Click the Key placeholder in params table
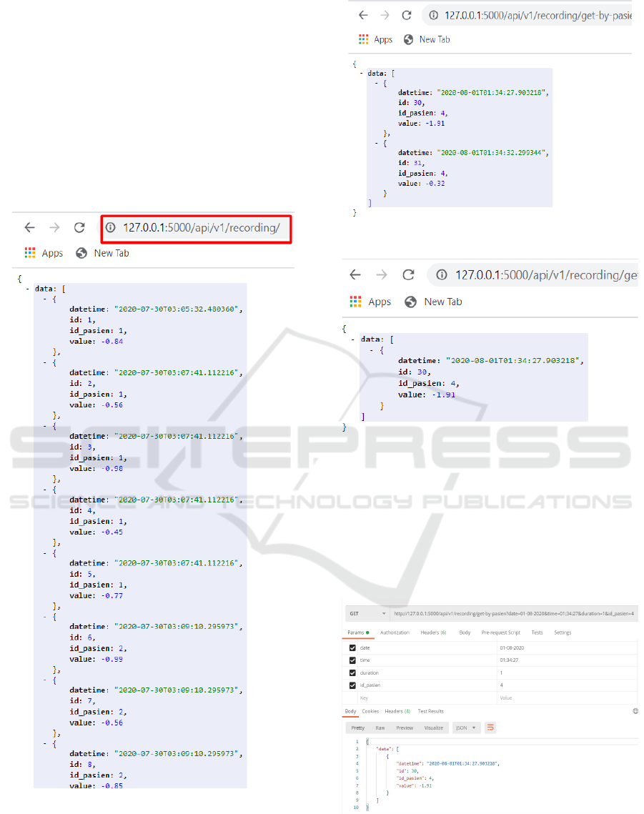The height and width of the screenshot is (814, 644). [x=364, y=698]
